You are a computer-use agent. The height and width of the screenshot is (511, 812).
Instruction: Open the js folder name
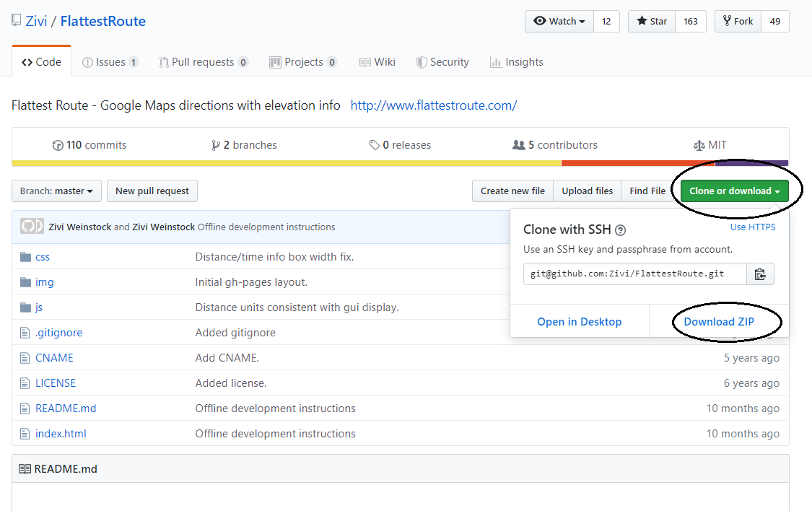tap(39, 307)
